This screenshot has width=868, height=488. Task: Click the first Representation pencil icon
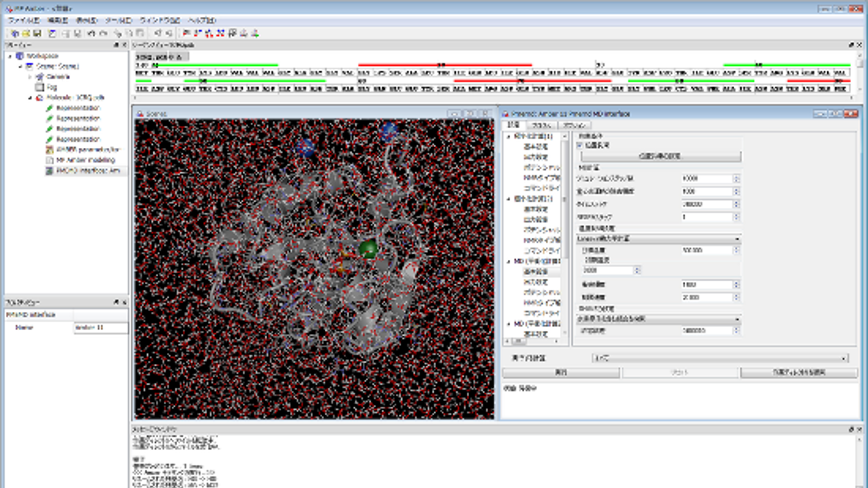50,108
